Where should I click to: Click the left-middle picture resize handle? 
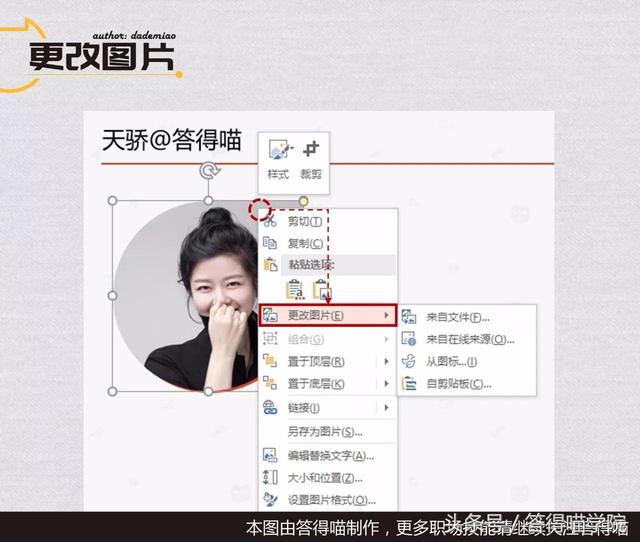pyautogui.click(x=112, y=295)
